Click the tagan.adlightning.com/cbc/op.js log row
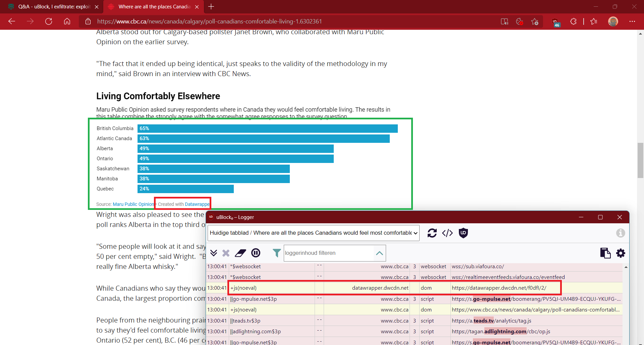The height and width of the screenshot is (345, 644). tap(414, 331)
